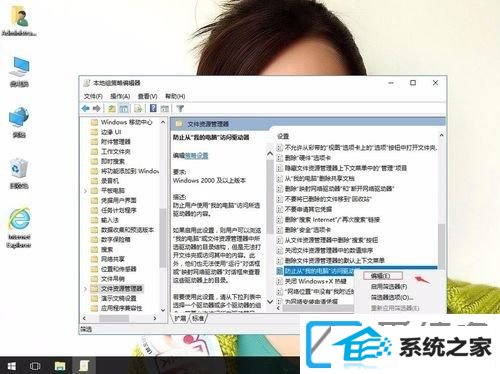Viewport: 500px width, 374px height.
Task: Click the up one level folder icon
Action: (x=111, y=108)
